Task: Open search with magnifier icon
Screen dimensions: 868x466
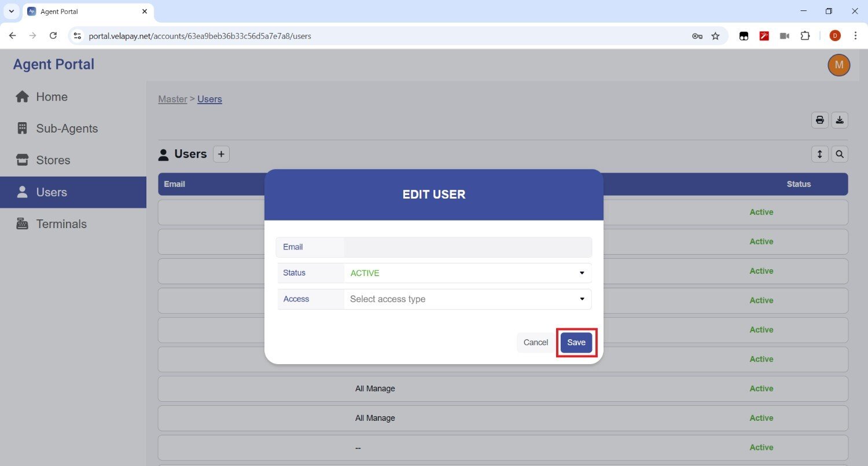Action: tap(840, 154)
